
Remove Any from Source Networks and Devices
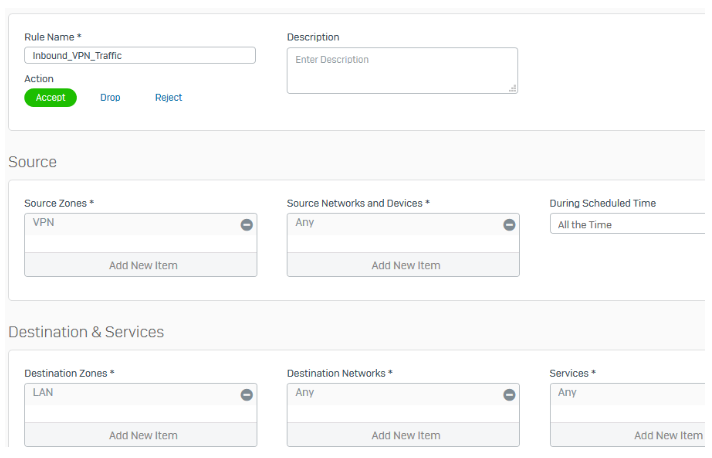click(x=509, y=225)
